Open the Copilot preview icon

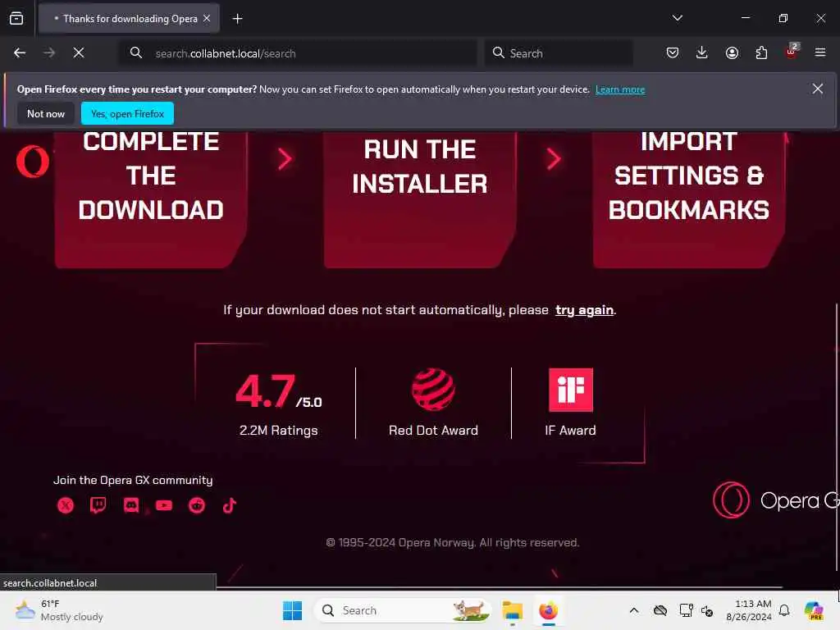pyautogui.click(x=814, y=610)
